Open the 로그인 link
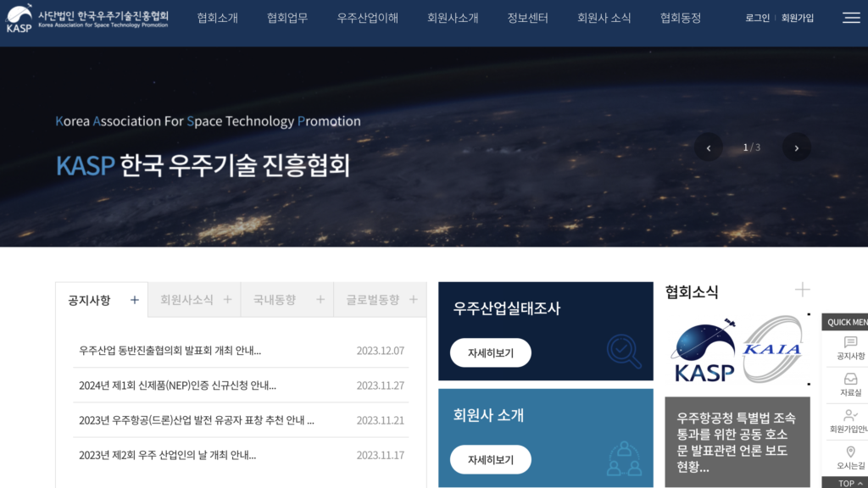This screenshot has height=488, width=868. 757,18
